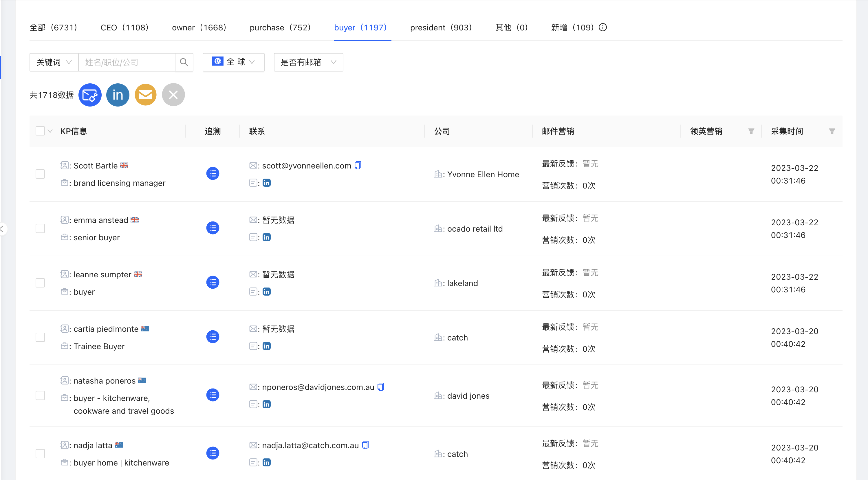Switch to the president (903) tab
Screen dimensions: 868x480
coord(440,28)
